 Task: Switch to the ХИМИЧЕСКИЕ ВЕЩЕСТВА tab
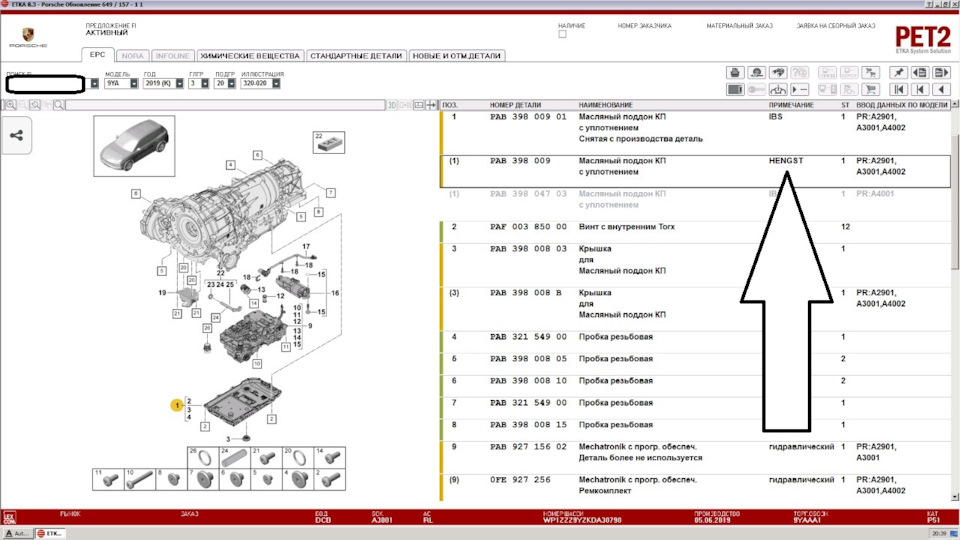point(250,56)
